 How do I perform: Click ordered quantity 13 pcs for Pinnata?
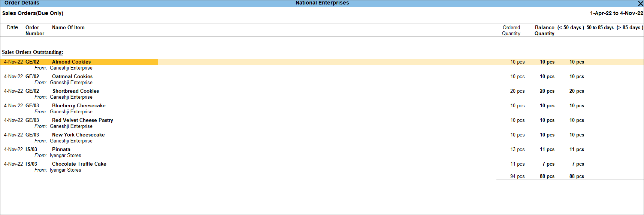(517, 149)
